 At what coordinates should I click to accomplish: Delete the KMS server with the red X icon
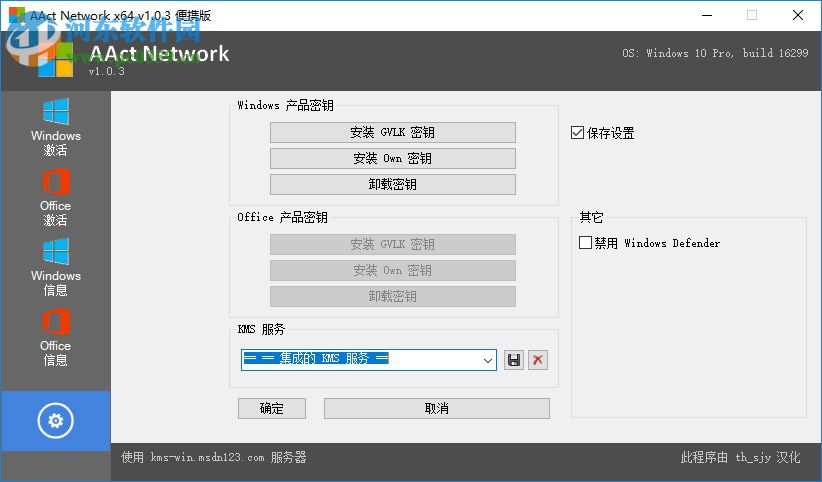pos(538,360)
